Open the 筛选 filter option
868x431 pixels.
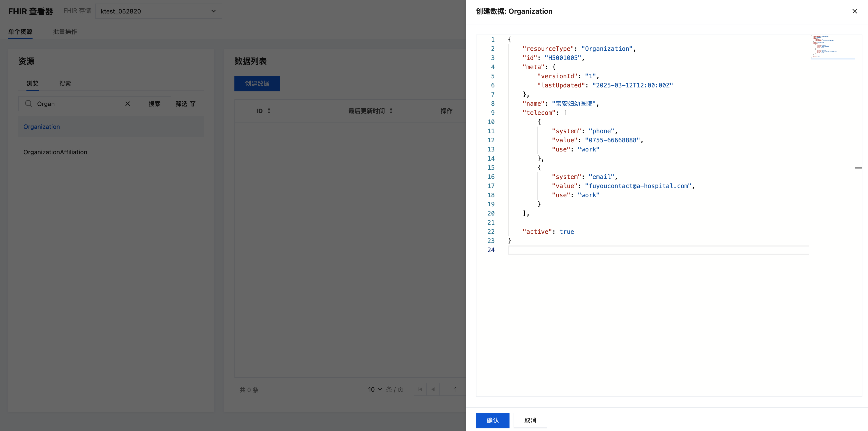(185, 104)
